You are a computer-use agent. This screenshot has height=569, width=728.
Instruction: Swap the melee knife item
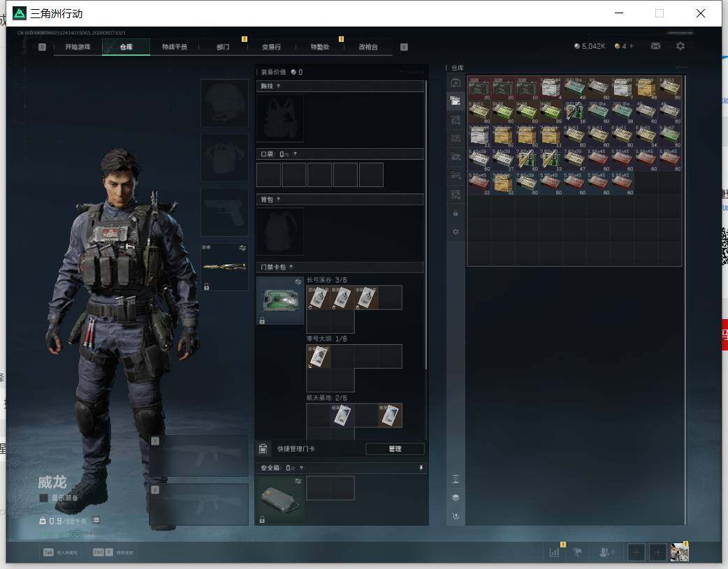point(242,248)
